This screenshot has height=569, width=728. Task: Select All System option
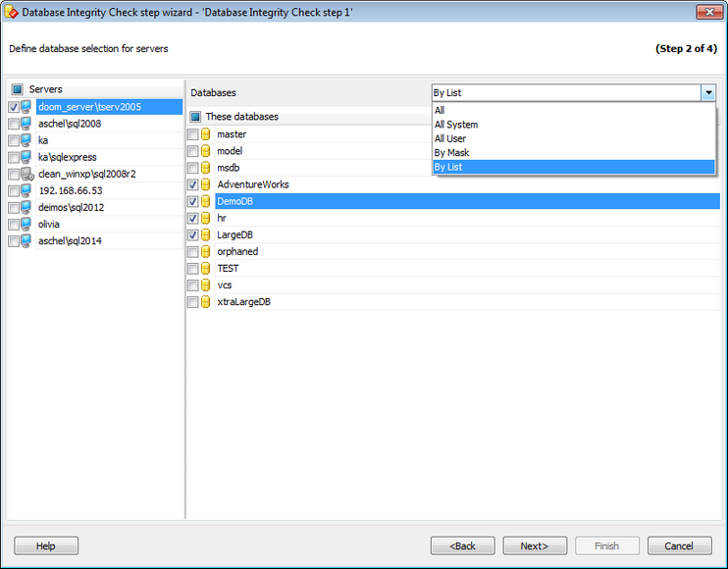pos(574,125)
